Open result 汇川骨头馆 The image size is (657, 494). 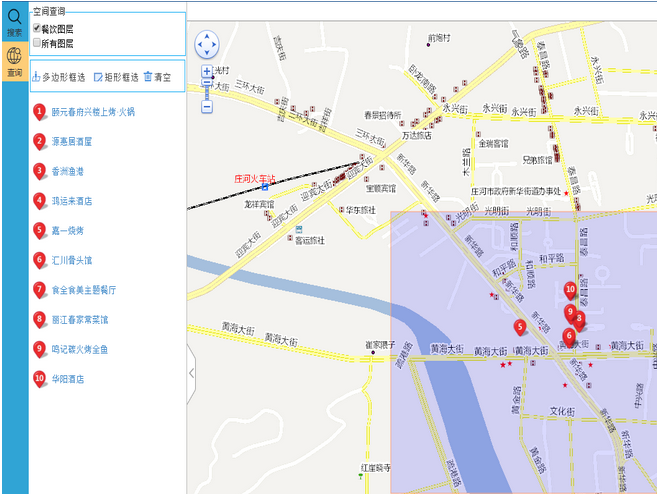pos(72,260)
